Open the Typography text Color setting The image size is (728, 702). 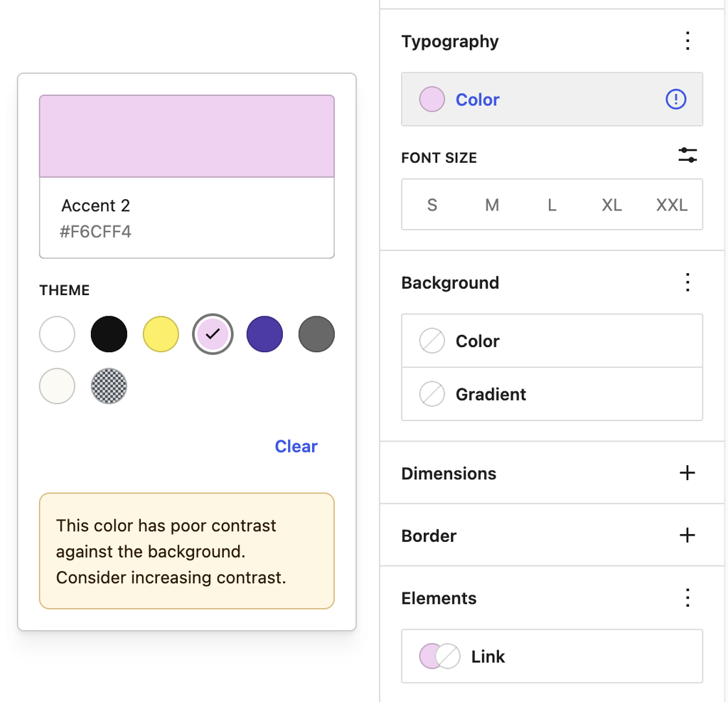tap(552, 99)
